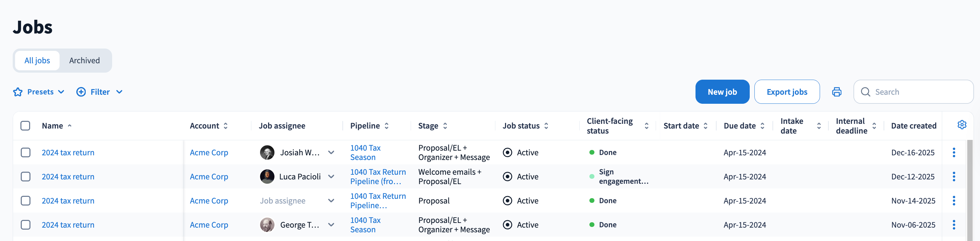The image size is (980, 241).
Task: Expand assignee dropdown for unassigned job
Action: [331, 200]
